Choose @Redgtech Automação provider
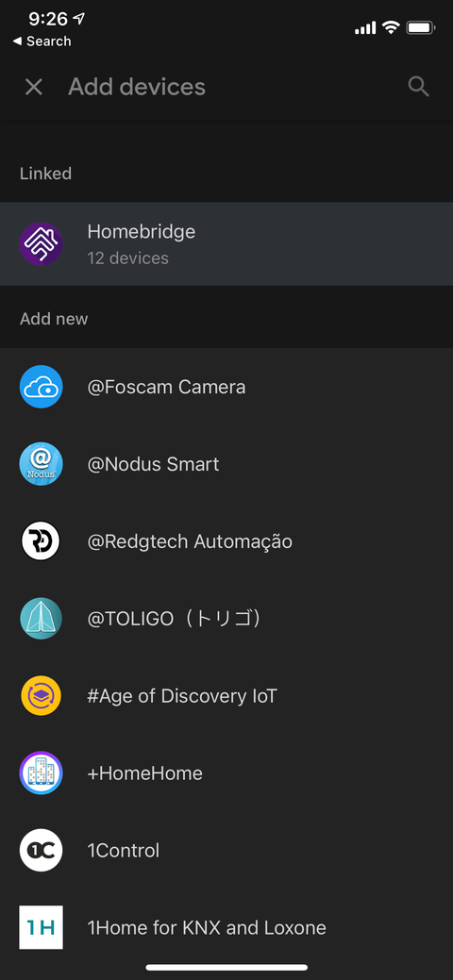The image size is (453, 980). [x=226, y=541]
